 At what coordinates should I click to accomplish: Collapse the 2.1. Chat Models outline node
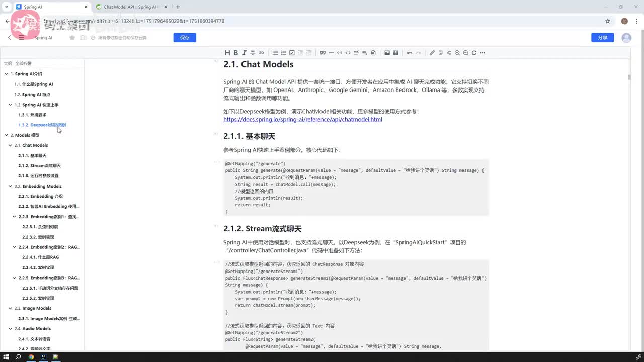click(x=10, y=145)
